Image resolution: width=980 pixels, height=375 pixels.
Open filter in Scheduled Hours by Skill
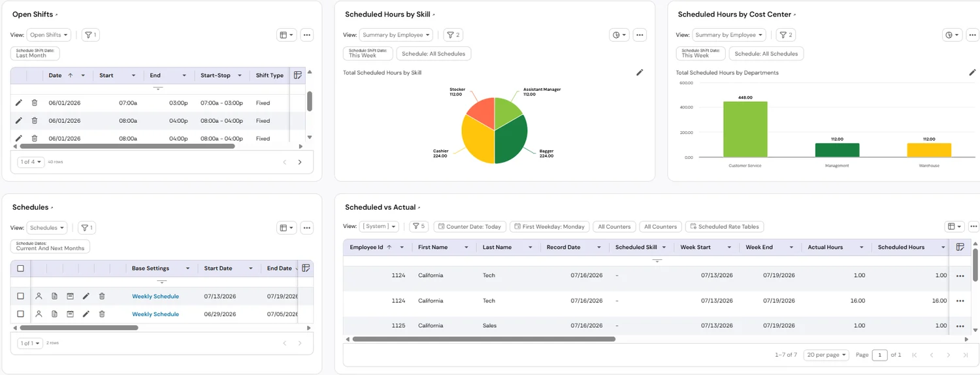tap(453, 35)
